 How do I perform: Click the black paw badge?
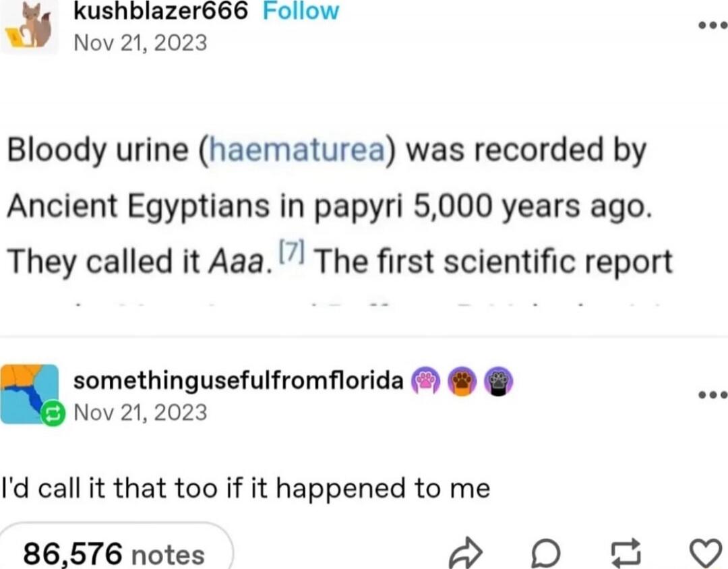(498, 382)
